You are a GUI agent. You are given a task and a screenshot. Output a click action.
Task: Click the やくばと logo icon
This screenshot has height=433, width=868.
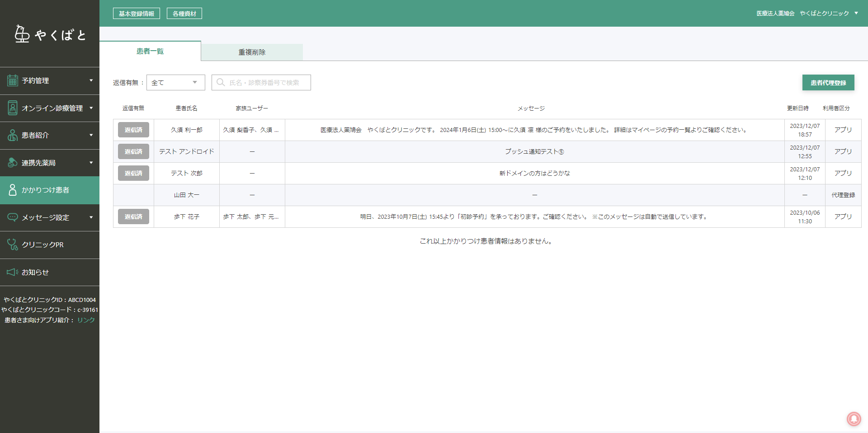(x=22, y=34)
